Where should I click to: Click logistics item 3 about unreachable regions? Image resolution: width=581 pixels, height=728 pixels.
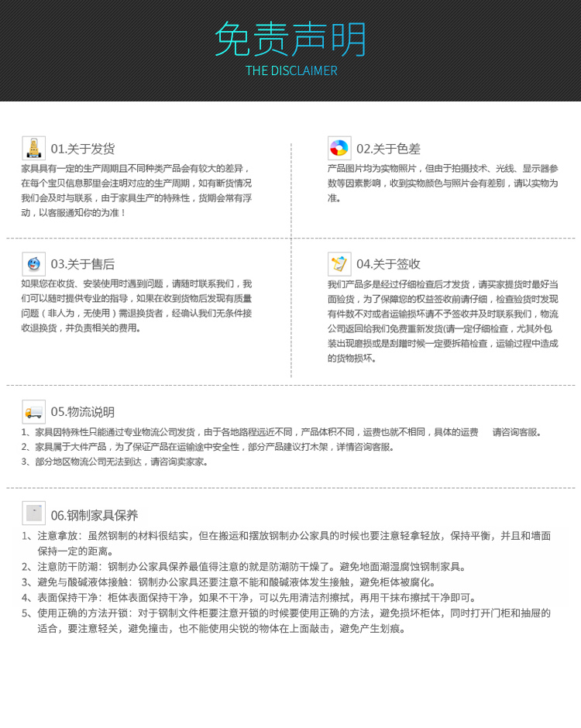[x=116, y=462]
